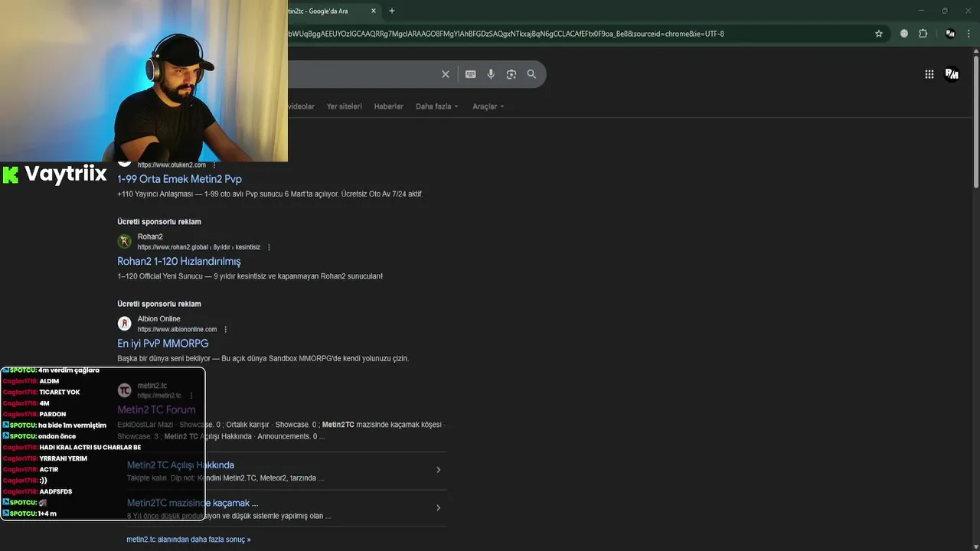The image size is (980, 551).
Task: Open Metin2 TC Açılışı Hakkında sitelink
Action: click(x=181, y=465)
